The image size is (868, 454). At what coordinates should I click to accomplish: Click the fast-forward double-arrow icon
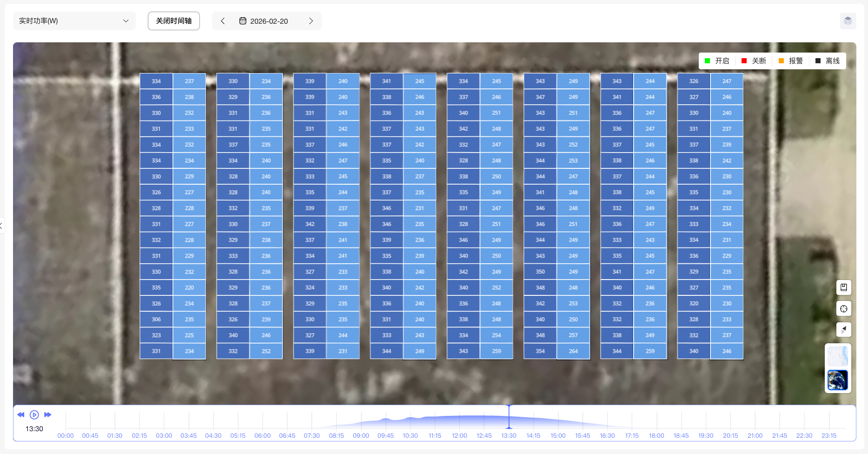(x=47, y=414)
